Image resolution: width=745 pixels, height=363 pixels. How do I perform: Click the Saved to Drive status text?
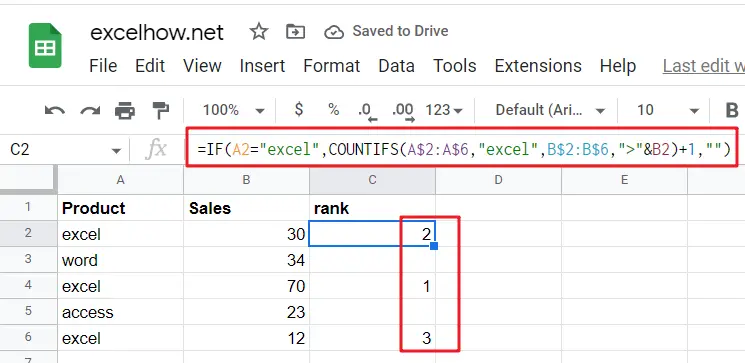[x=400, y=31]
